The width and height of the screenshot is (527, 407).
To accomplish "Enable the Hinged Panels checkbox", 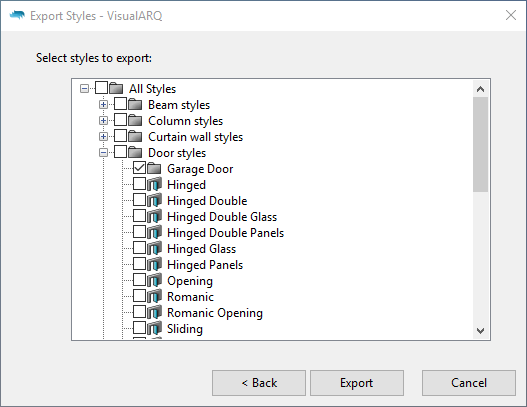I will tap(139, 264).
